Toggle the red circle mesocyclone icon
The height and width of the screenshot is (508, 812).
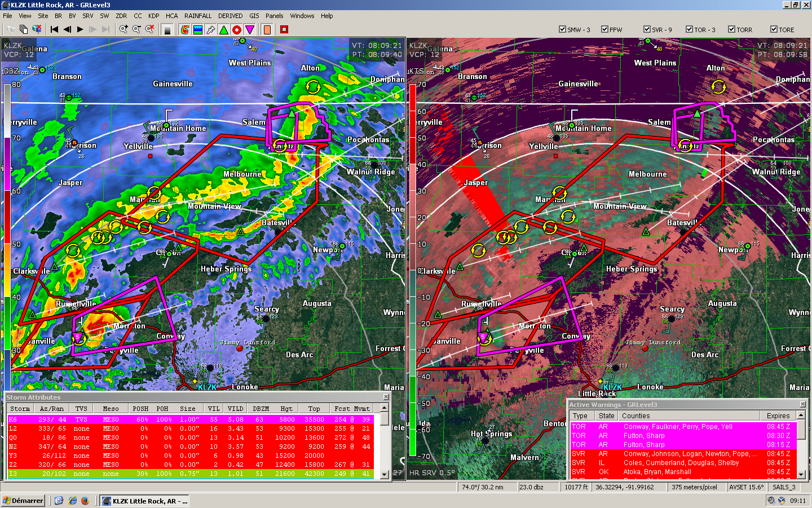237,29
